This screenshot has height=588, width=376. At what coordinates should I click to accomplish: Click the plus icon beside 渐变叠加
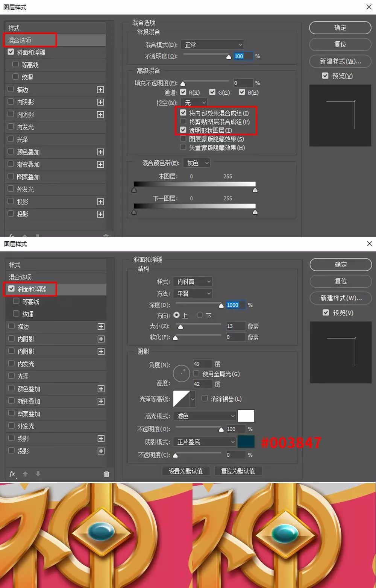pyautogui.click(x=101, y=401)
